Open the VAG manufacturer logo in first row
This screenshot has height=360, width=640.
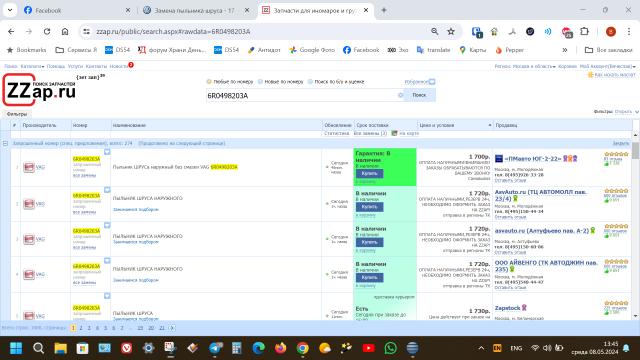pyautogui.click(x=29, y=167)
